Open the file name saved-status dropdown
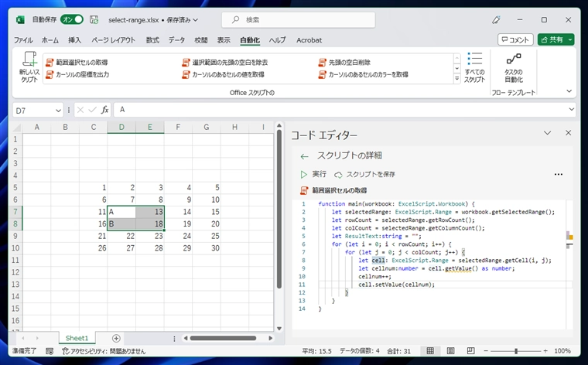588x365 pixels. pyautogui.click(x=196, y=20)
